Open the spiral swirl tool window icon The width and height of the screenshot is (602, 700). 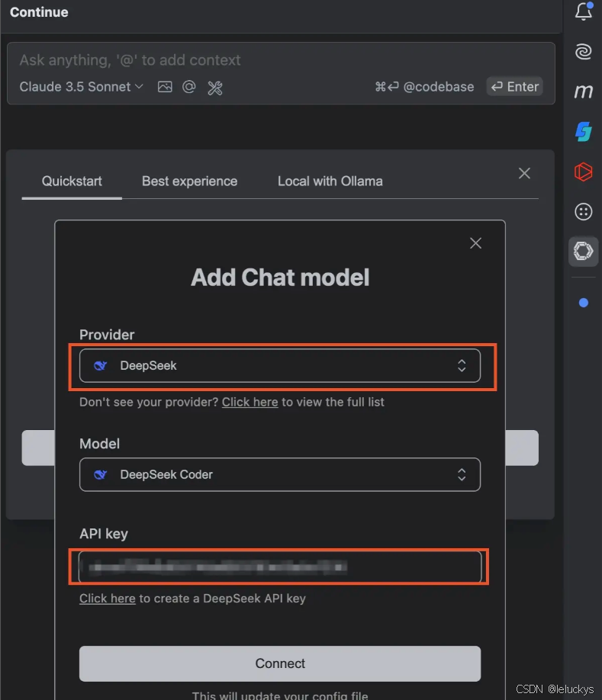tap(583, 51)
